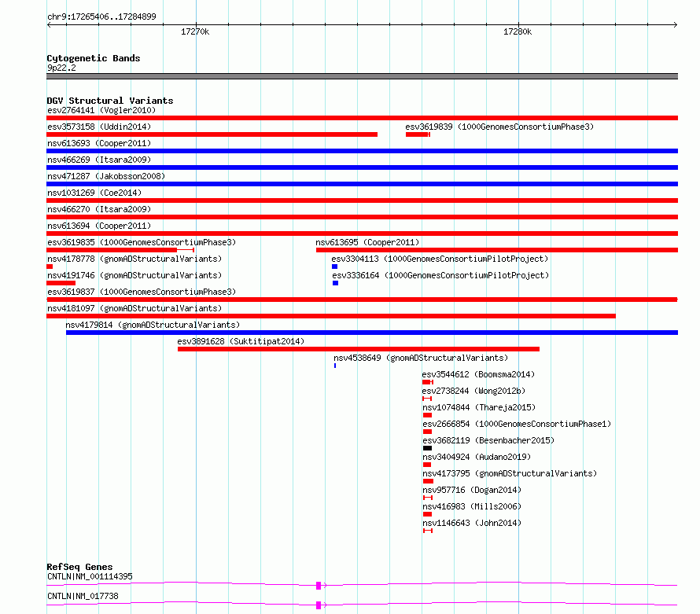Viewport: 700px width, 614px height.
Task: Open esv3336164 (1000GenomesConsortiumPilotProject) label
Action: [x=440, y=275]
